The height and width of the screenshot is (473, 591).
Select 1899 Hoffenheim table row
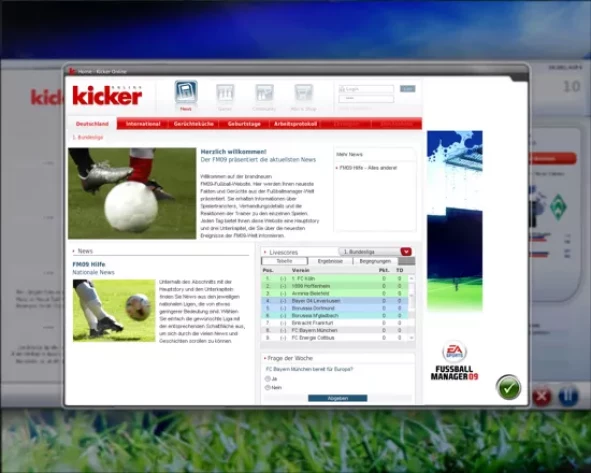335,286
